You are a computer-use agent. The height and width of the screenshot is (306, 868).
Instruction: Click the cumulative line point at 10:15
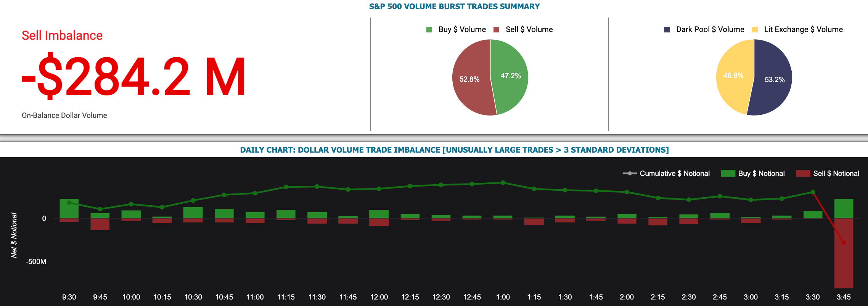[x=162, y=207]
